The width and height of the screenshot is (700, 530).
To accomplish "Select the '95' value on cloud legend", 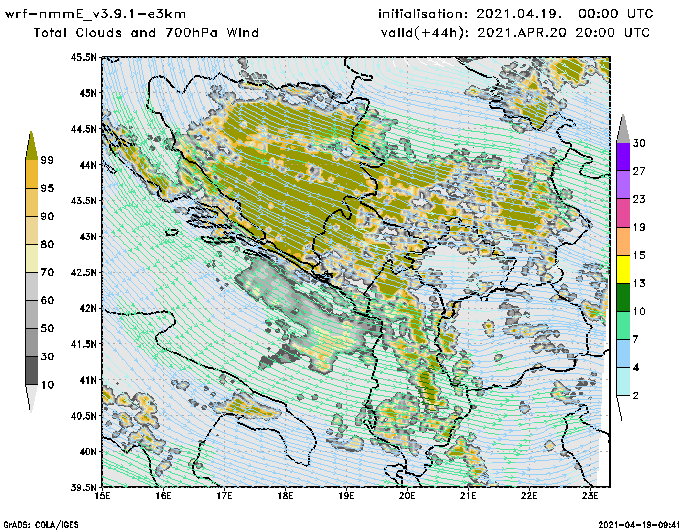I will pyautogui.click(x=47, y=188).
